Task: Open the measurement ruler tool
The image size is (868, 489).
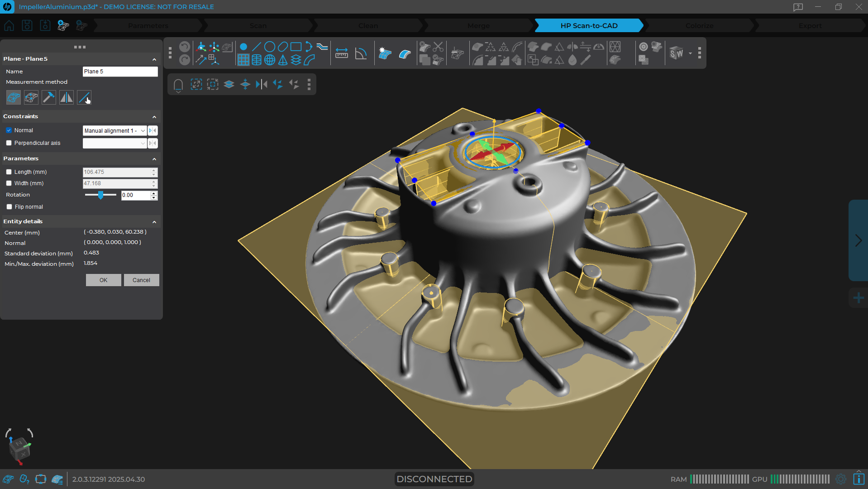Action: tap(342, 53)
